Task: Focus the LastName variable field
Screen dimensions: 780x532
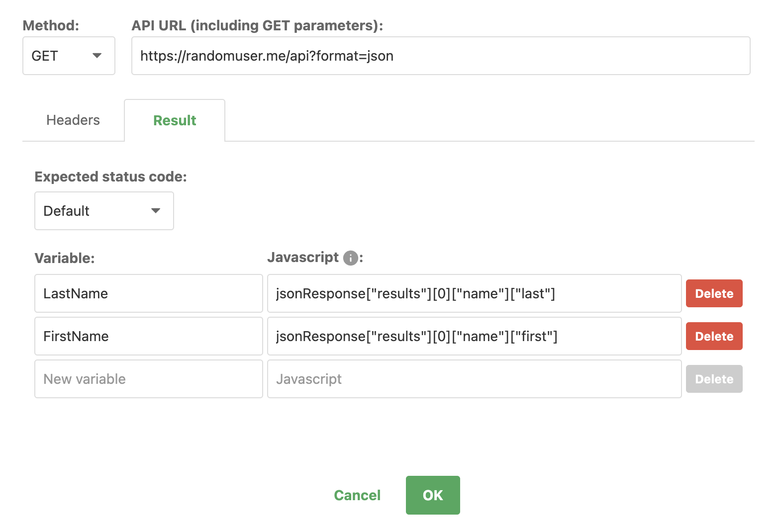Action: tap(148, 293)
